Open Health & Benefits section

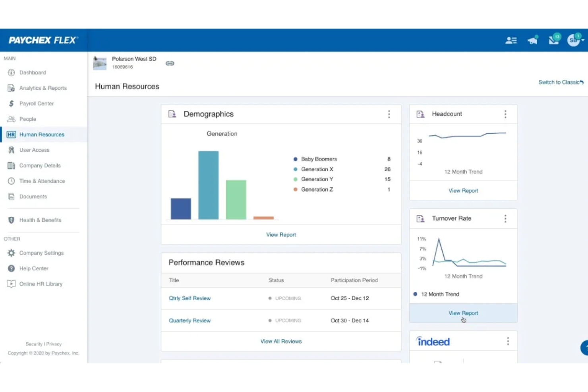(40, 220)
